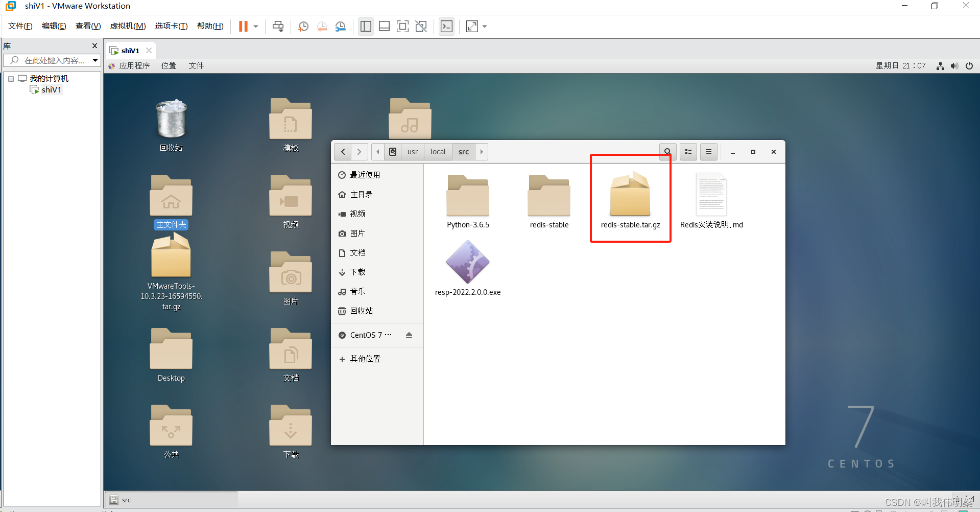
Task: Go forward in file manager
Action: click(x=359, y=152)
